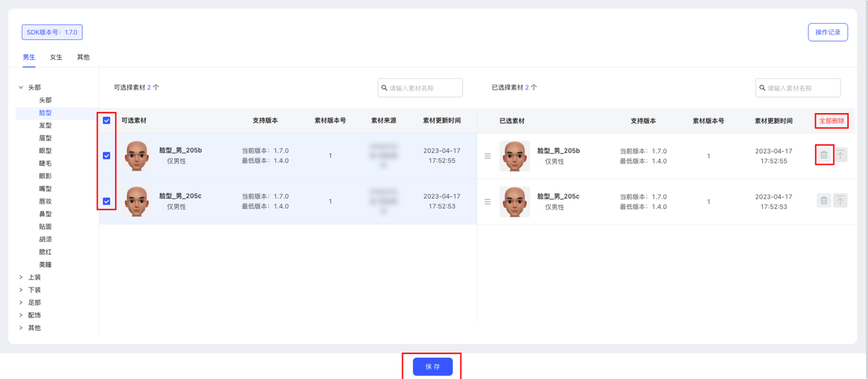Uncheck the available 脸型_男_205c row checkbox
Viewport: 868px width, 379px height.
click(106, 201)
